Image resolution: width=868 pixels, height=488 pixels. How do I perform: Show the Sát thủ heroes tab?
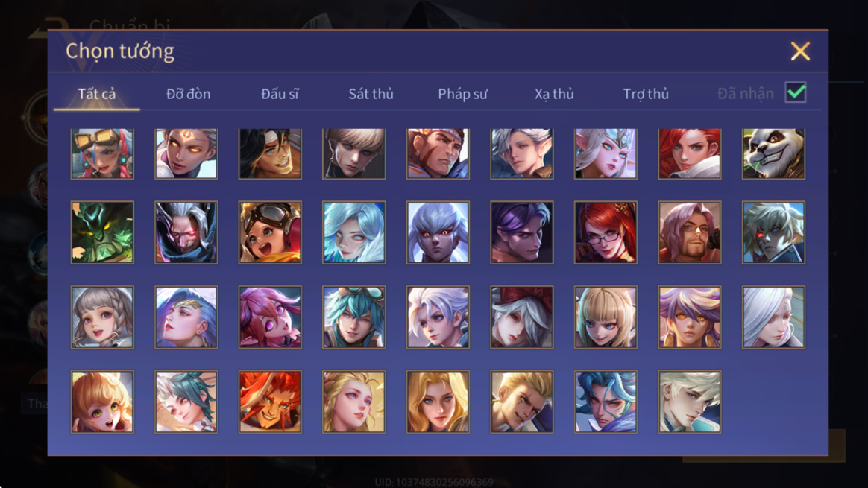tap(371, 94)
